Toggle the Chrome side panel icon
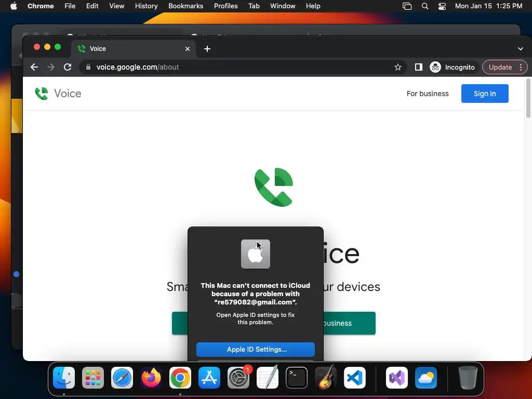 coord(419,67)
